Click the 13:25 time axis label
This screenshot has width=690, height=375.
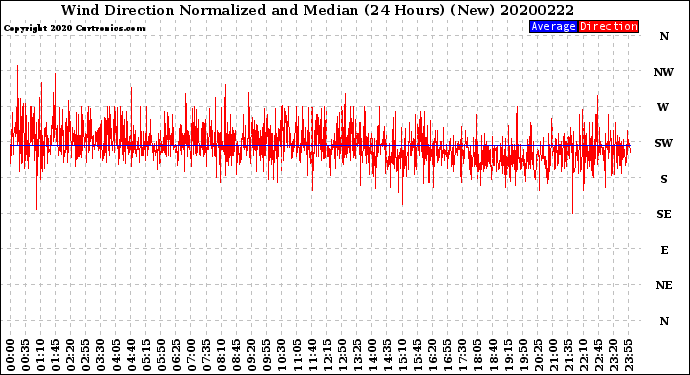(357, 355)
